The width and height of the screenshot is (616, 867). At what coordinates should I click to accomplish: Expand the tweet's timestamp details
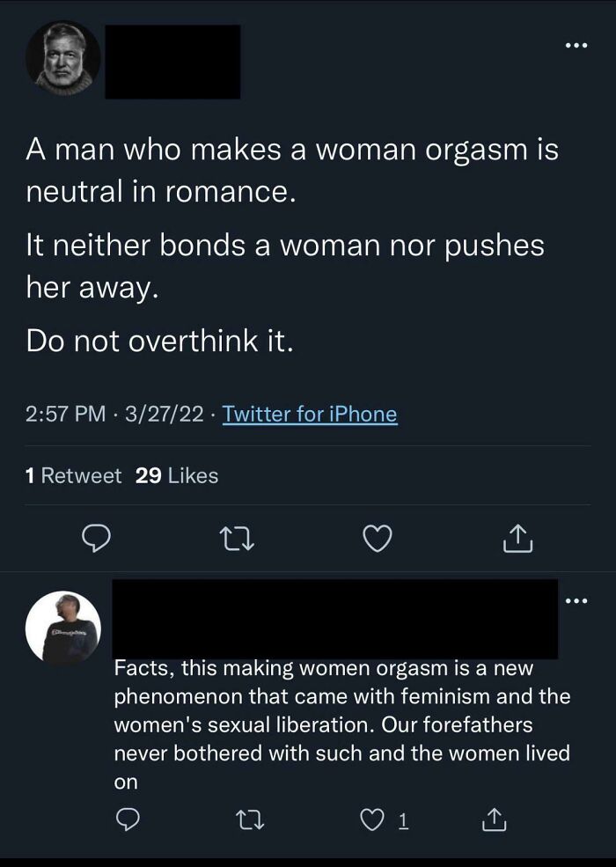pos(110,414)
